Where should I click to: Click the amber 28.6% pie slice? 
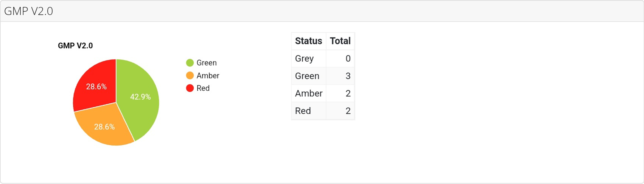coord(104,127)
